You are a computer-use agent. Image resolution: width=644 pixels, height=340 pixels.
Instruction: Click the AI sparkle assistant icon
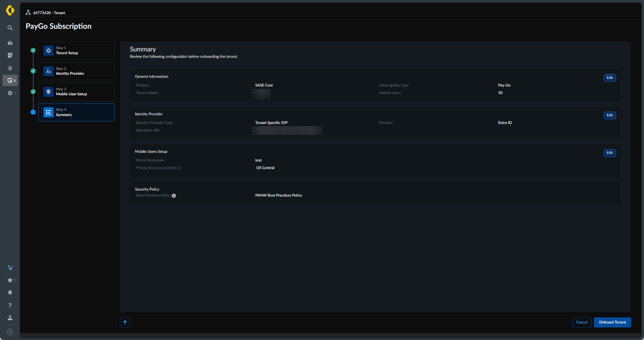coord(10,268)
